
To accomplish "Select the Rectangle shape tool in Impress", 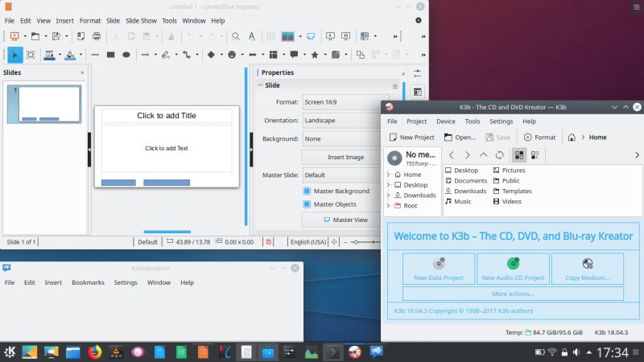I will click(109, 55).
